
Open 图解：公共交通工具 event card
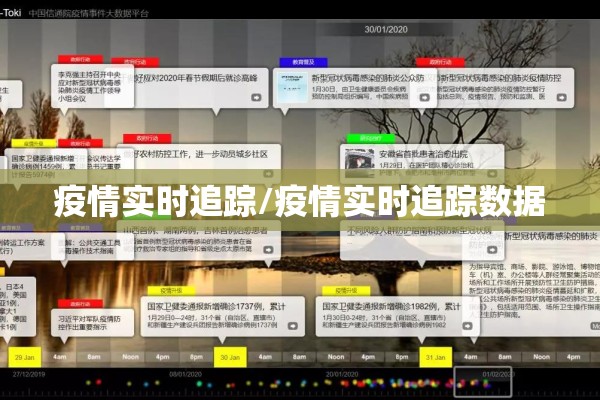click(92, 247)
